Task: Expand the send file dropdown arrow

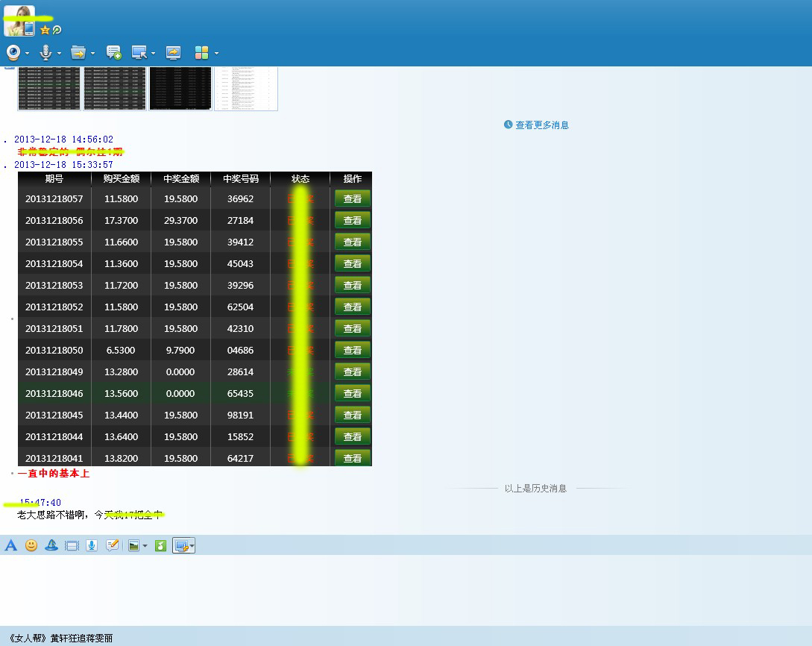Action: click(93, 53)
